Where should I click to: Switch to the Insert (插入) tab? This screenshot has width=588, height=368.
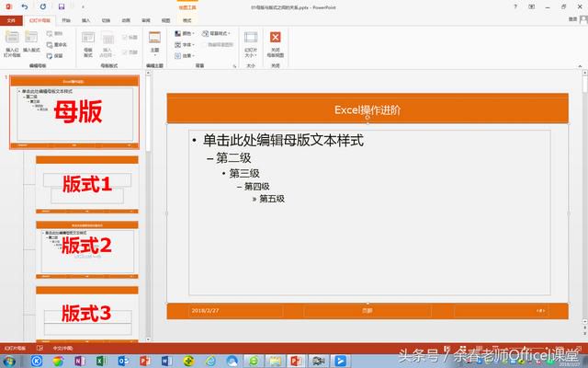[x=85, y=20]
